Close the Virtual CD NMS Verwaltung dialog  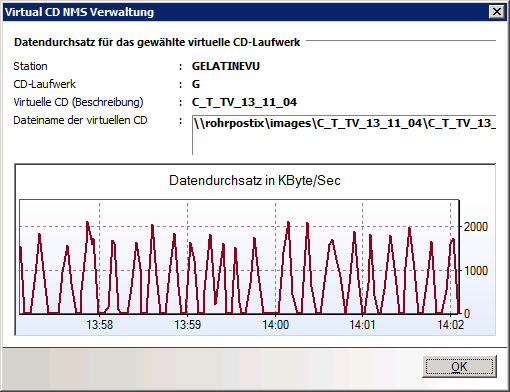pyautogui.click(x=496, y=12)
